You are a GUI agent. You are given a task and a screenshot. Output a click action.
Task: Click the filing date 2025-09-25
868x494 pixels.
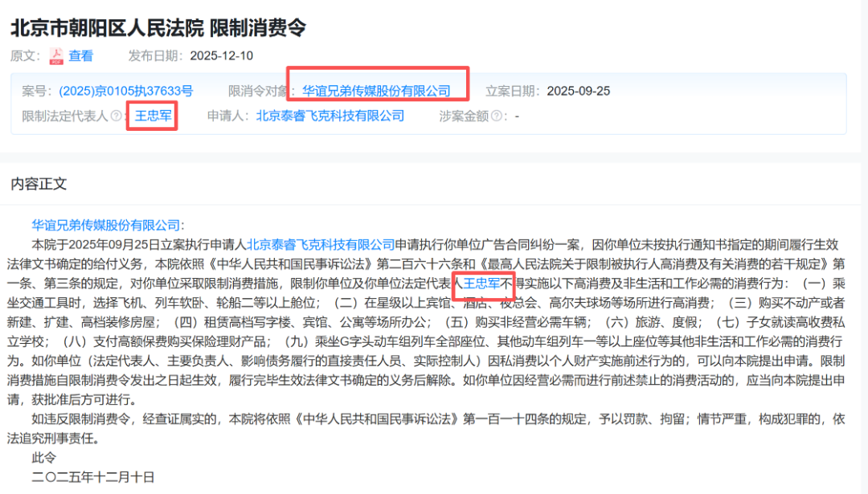[579, 92]
